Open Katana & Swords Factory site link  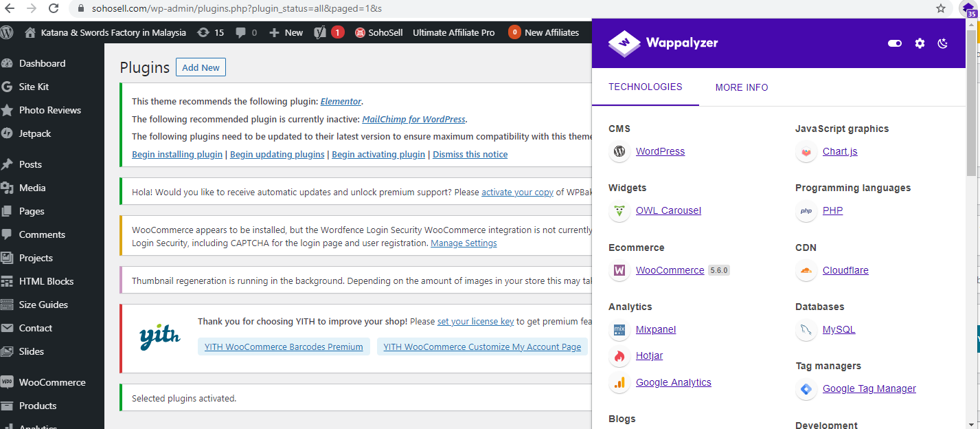click(105, 32)
